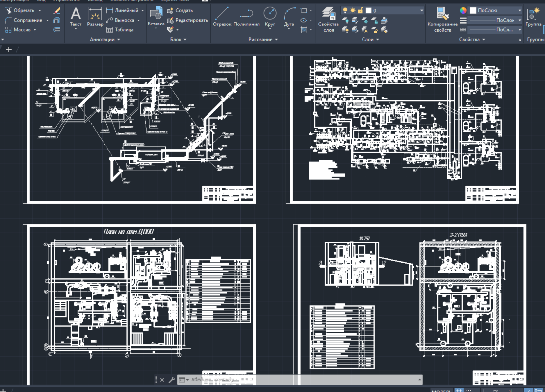The height and width of the screenshot is (392, 545).
Task: Click the drawing title План на отм.0,000
Action: [x=129, y=232]
